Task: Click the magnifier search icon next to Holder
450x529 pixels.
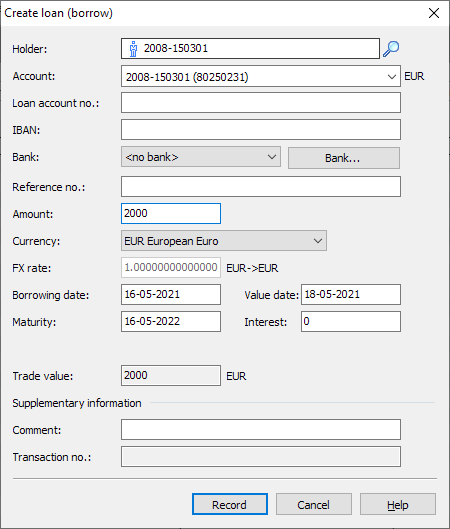Action: click(x=391, y=49)
